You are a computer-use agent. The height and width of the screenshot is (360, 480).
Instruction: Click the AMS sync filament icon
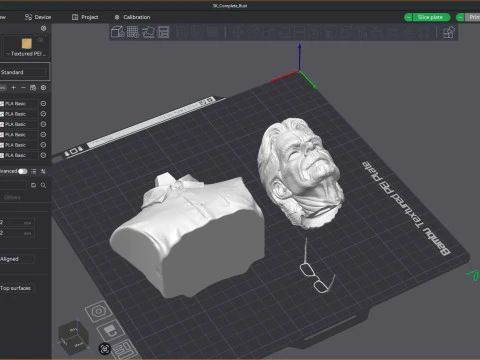(x=33, y=88)
